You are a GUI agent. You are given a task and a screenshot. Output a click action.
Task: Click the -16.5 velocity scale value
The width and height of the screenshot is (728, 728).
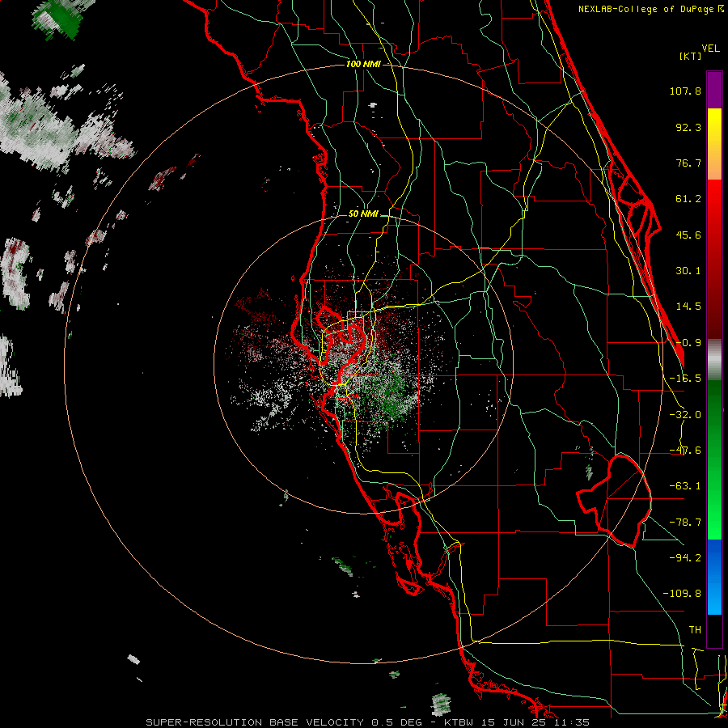[685, 379]
